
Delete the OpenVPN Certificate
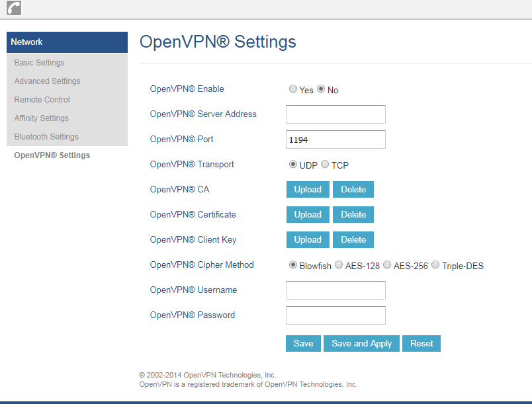[353, 214]
